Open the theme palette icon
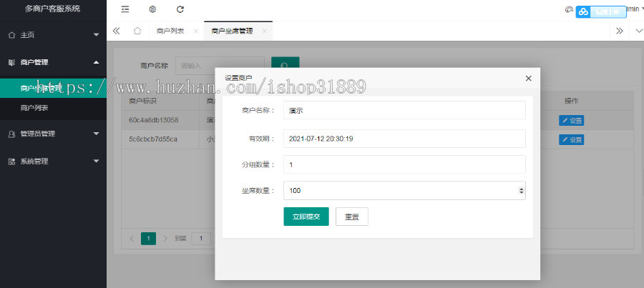 (x=569, y=10)
